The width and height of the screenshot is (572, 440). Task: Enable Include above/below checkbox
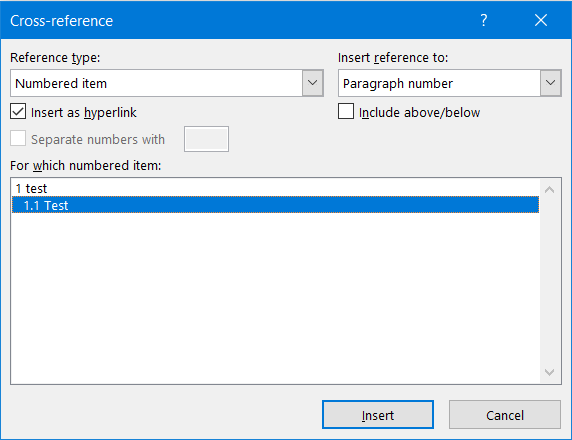tap(346, 112)
